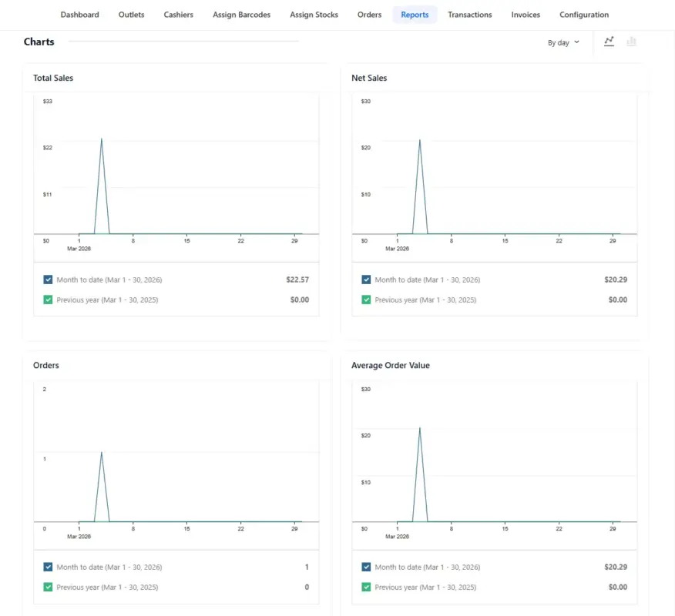Image resolution: width=675 pixels, height=616 pixels.
Task: Open the Cashiers tab
Action: 178,15
